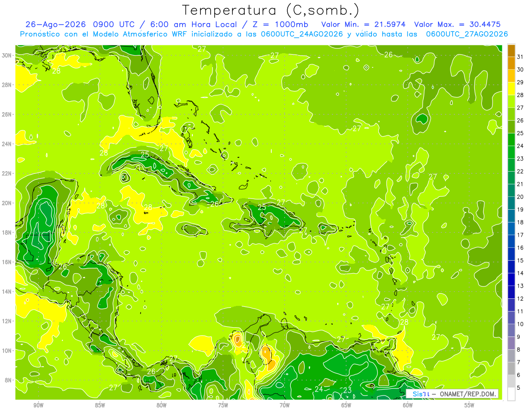Click the '16N' latitude axis label
Screen dimensions: 532x411
[8, 262]
